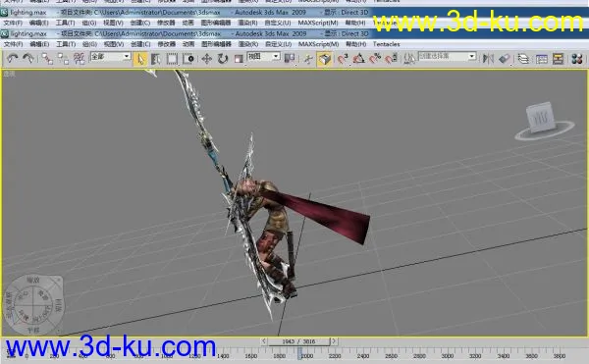Image resolution: width=589 pixels, height=364 pixels.
Task: Toggle the Angle Snap button
Action: [x=359, y=59]
